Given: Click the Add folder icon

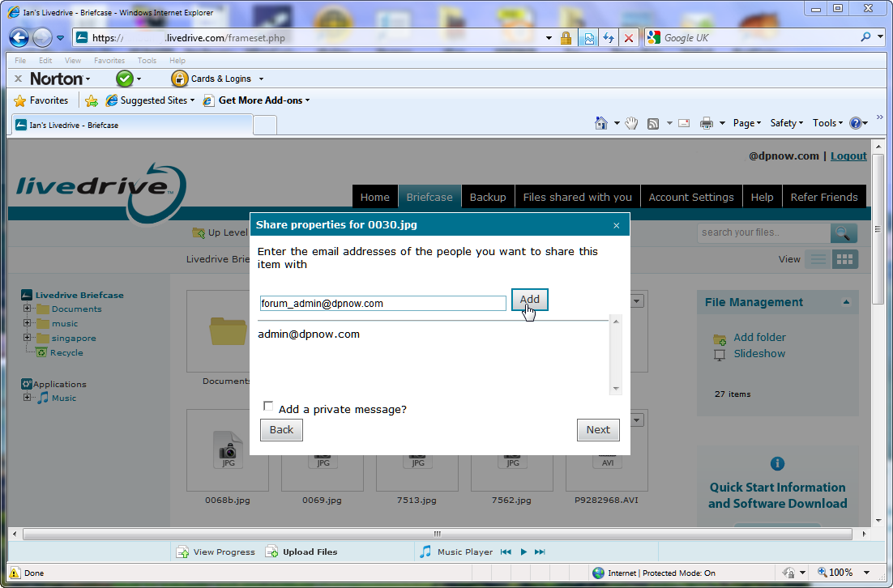Looking at the screenshot, I should (x=720, y=339).
